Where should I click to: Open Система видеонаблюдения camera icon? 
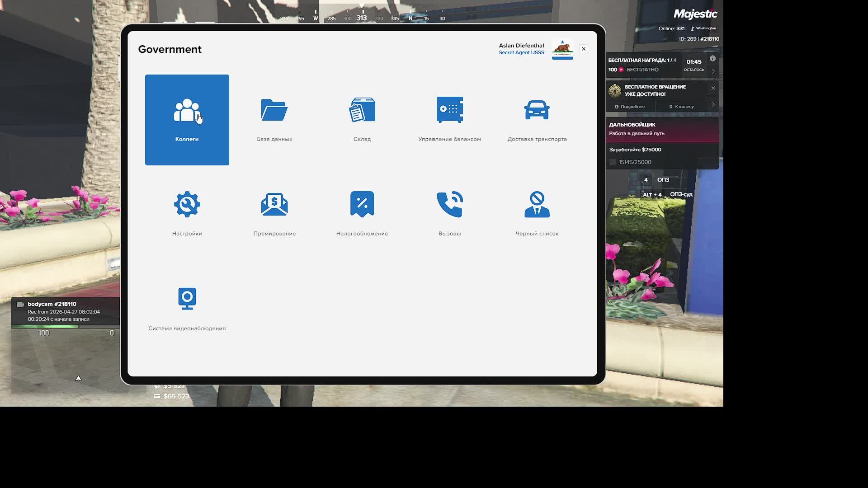tap(187, 299)
